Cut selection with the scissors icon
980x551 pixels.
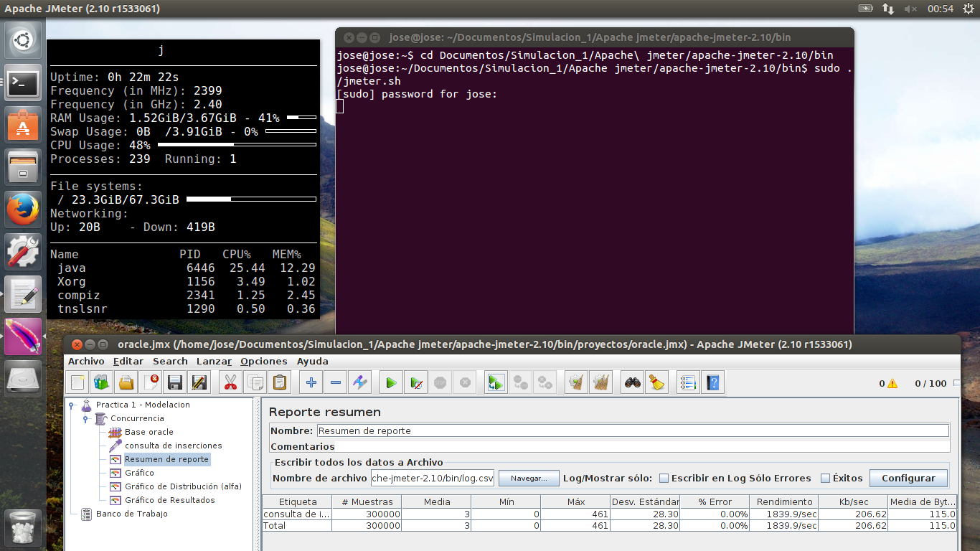coord(230,382)
